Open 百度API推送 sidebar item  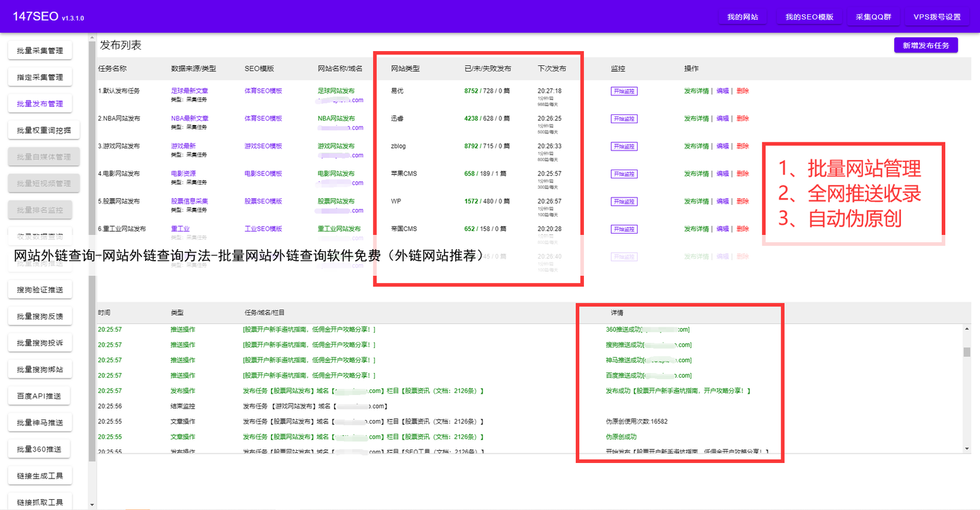[39, 396]
